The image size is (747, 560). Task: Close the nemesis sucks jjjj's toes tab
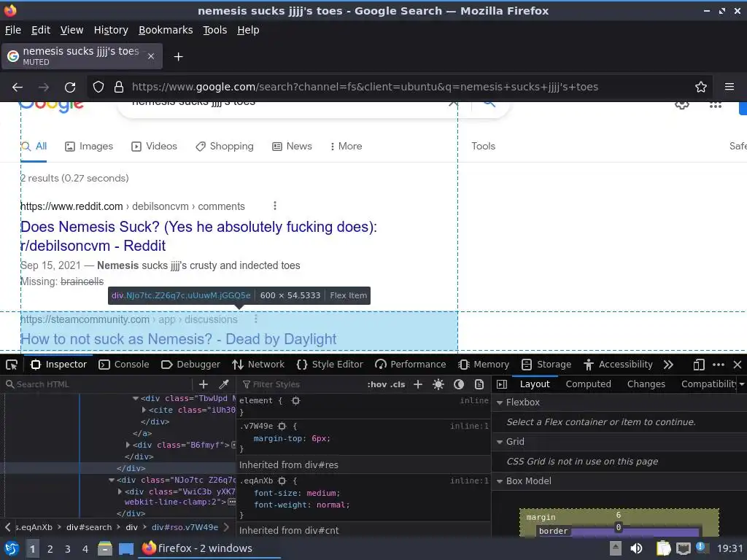click(151, 57)
